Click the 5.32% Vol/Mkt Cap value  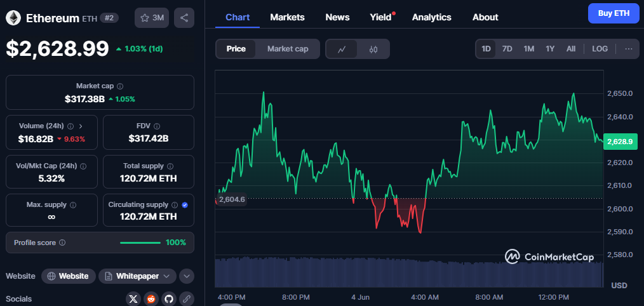51,178
